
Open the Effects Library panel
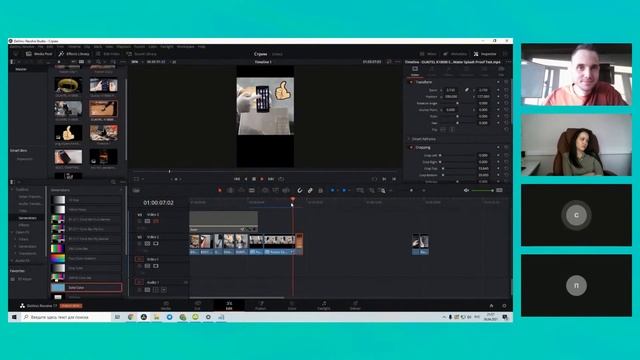74,54
